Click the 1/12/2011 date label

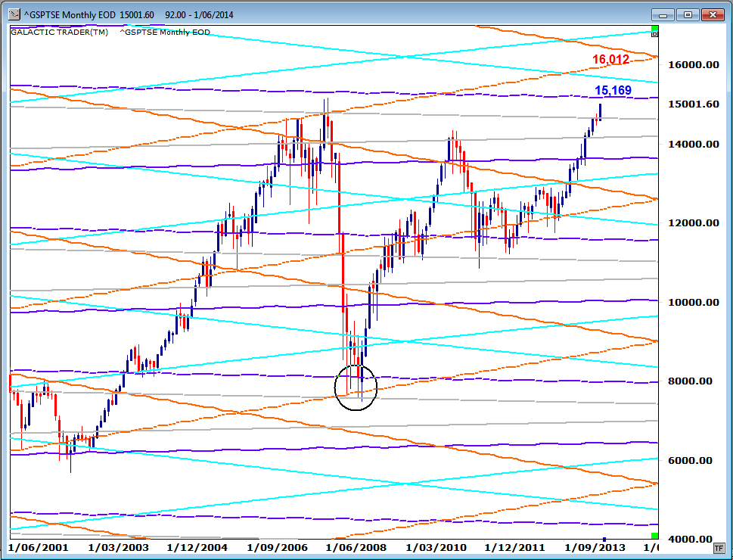(x=514, y=547)
